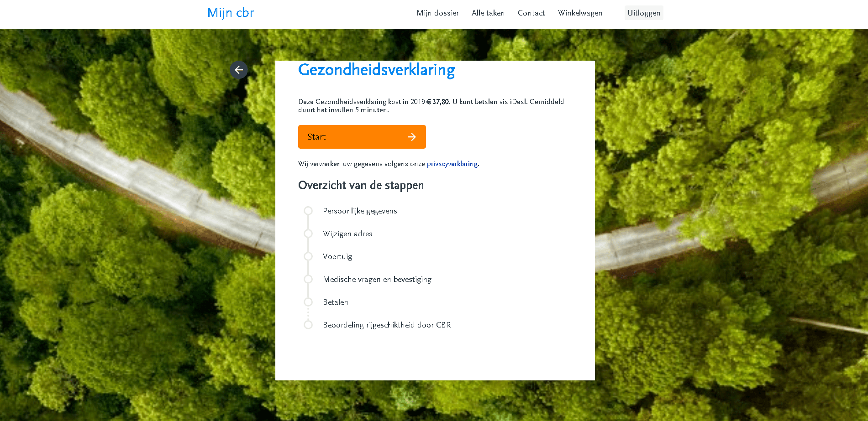
Task: Click the Betalen step circle
Action: point(308,302)
